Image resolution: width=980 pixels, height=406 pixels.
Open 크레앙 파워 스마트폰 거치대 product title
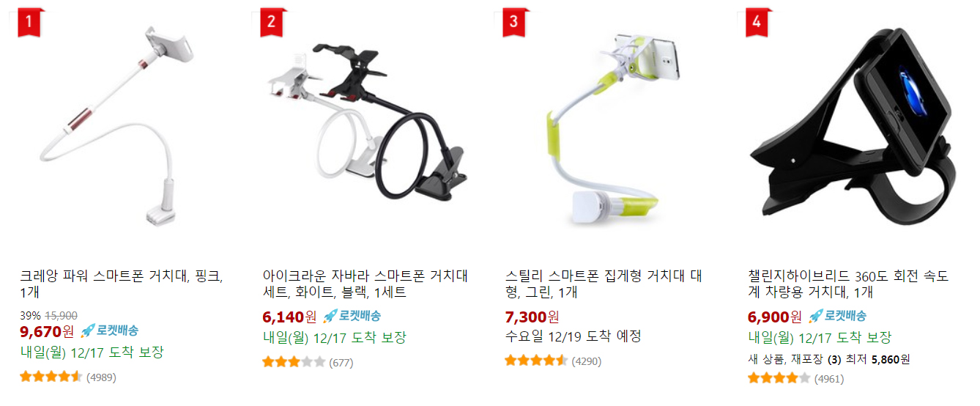click(x=121, y=284)
